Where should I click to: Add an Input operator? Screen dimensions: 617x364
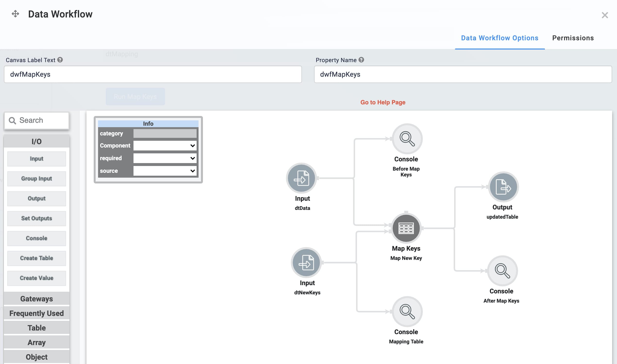[x=37, y=159]
